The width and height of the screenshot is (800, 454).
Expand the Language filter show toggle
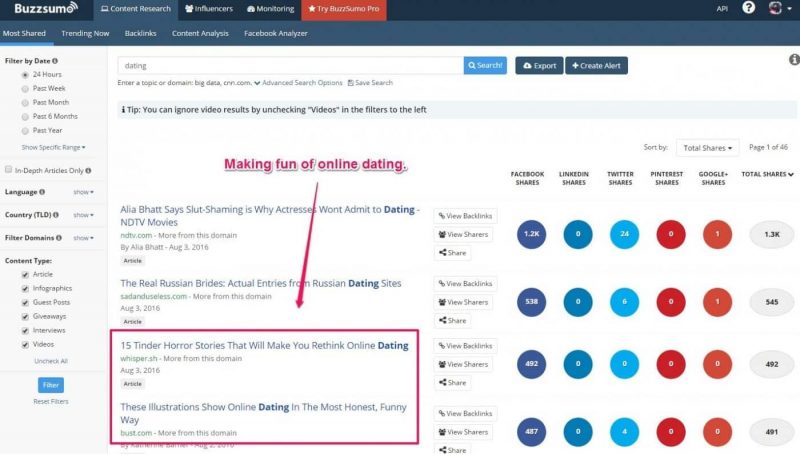[83, 192]
